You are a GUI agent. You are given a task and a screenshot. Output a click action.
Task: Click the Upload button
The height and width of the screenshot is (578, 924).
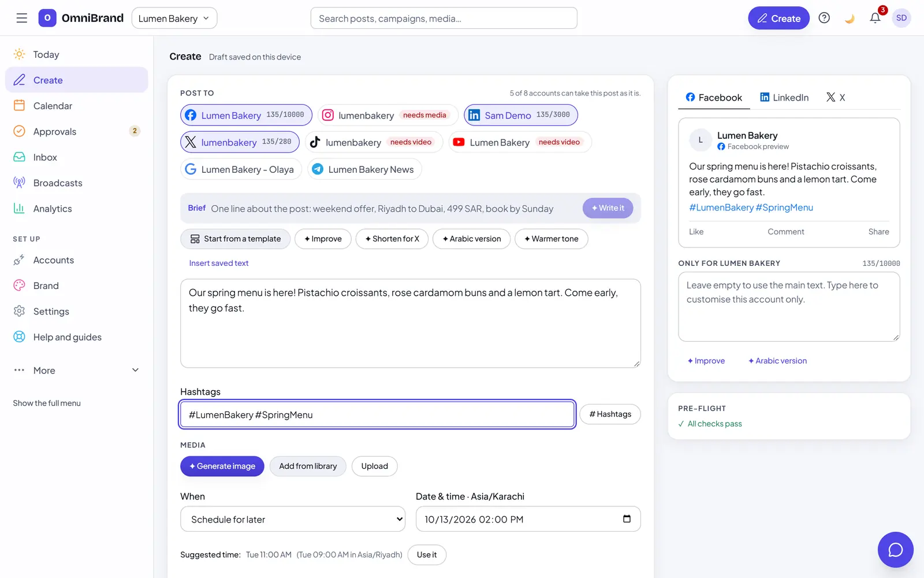point(375,466)
